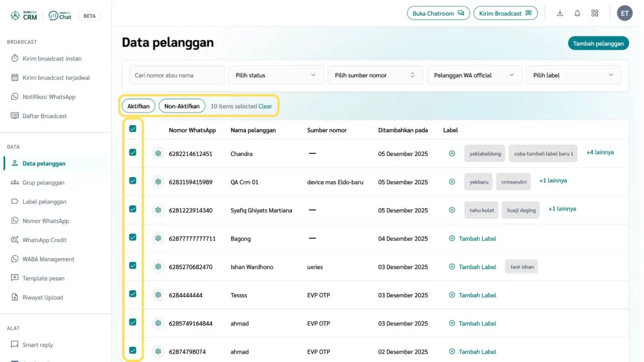The width and height of the screenshot is (644, 362).
Task: Deselect the checkbox for Syafiq Ghiyats Martiana
Action: point(133,209)
